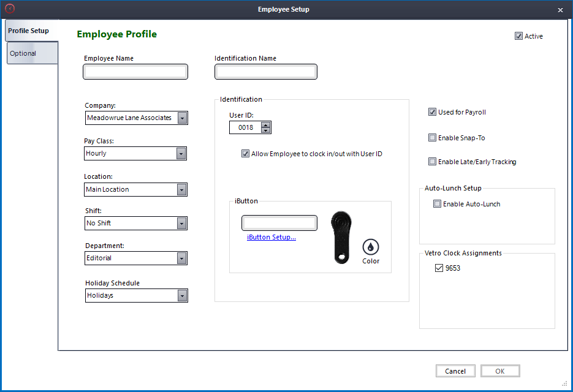Viewport: 573px width, 392px height.
Task: Uncheck the 9653 Vetro clock assignment
Action: [x=439, y=268]
